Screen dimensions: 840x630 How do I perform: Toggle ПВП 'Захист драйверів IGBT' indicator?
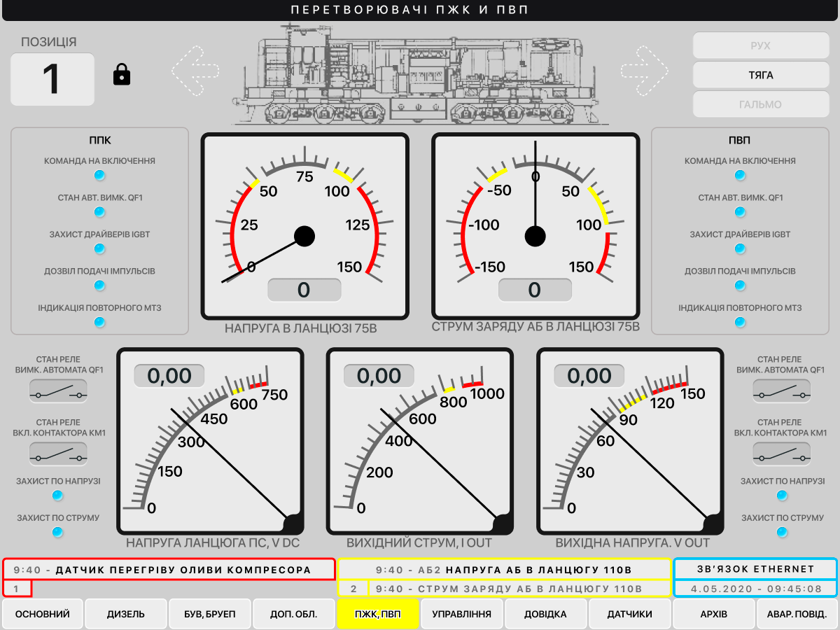click(740, 248)
